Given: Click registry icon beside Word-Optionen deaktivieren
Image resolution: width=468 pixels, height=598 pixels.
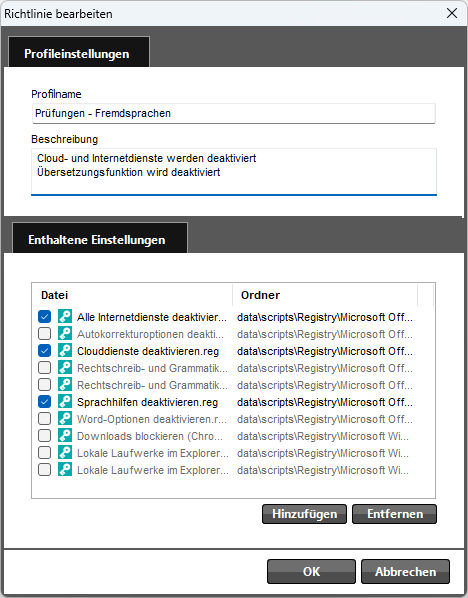Looking at the screenshot, I should pos(65,419).
